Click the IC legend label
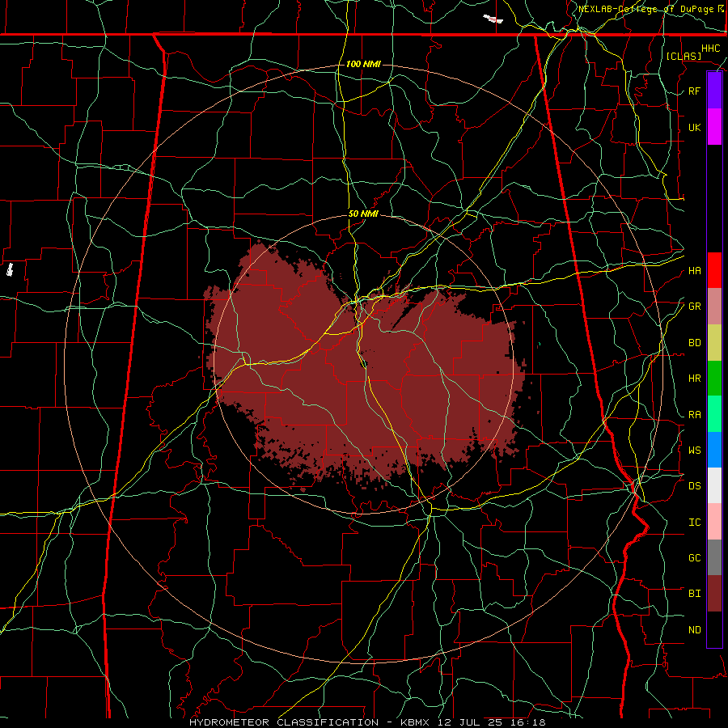728x728 pixels. click(x=694, y=523)
